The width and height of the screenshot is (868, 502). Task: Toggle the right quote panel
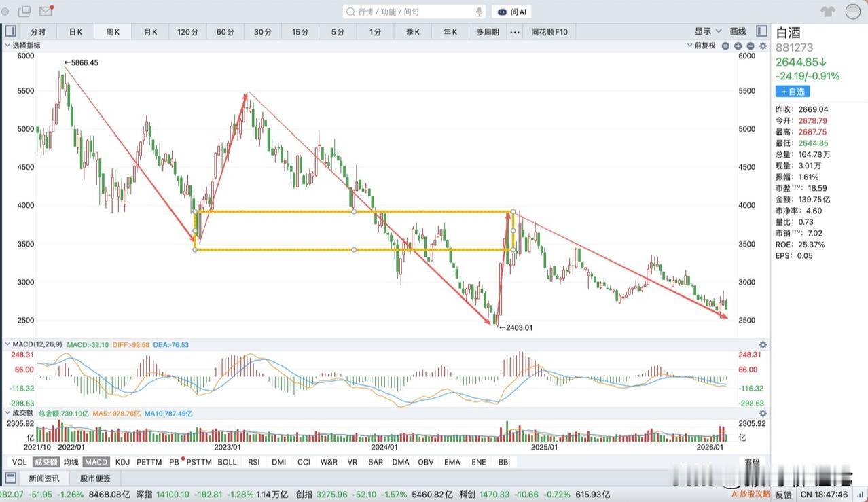pyautogui.click(x=761, y=31)
